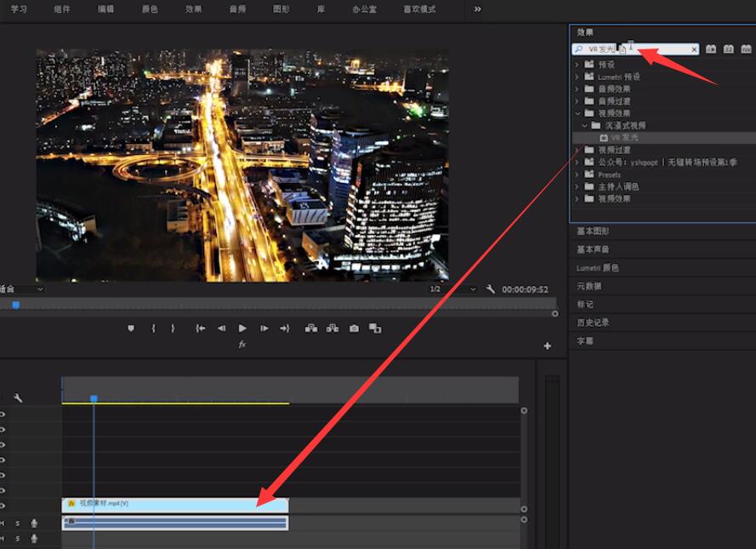Open the monitor settings wrench icon

(x=491, y=289)
